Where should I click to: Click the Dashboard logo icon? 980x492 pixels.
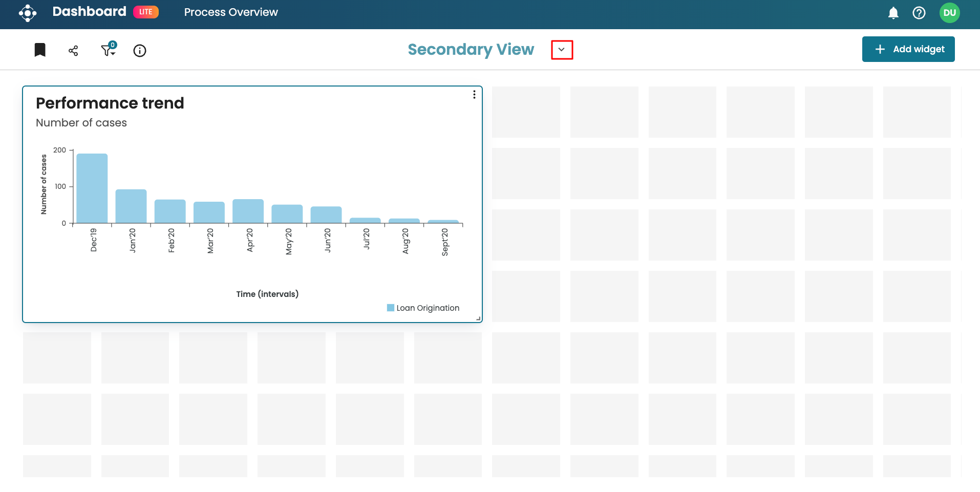(28, 13)
